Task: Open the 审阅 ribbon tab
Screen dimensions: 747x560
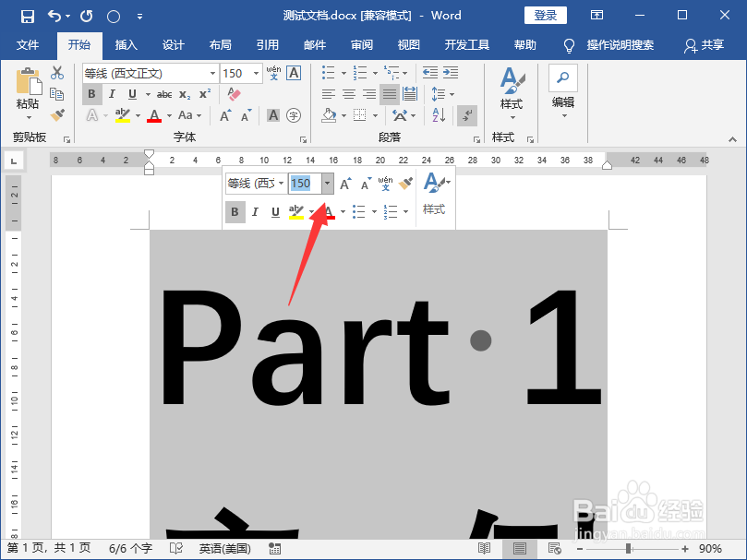Action: 361,44
